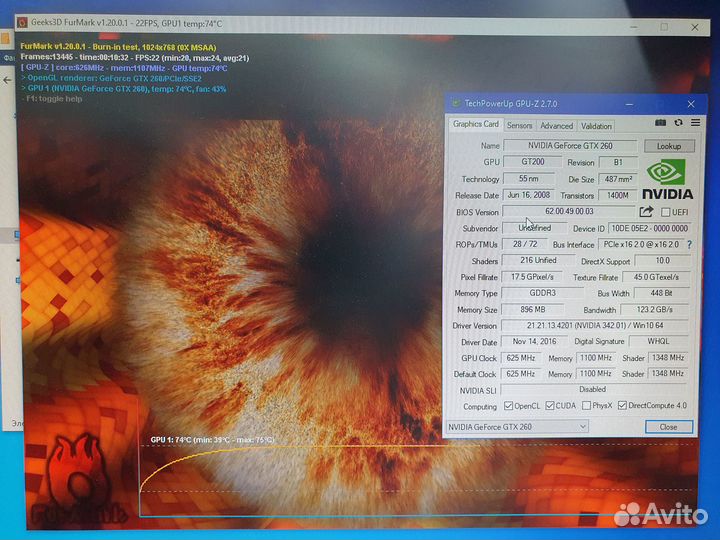Image resolution: width=720 pixels, height=540 pixels.
Task: Click the NVIDIA SLI value Disabled
Action: (592, 389)
